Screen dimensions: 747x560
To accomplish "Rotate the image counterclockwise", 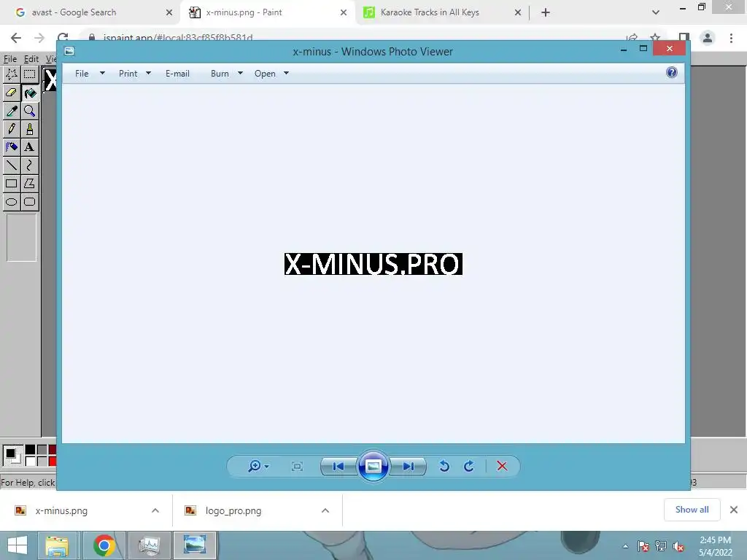I will (x=444, y=466).
